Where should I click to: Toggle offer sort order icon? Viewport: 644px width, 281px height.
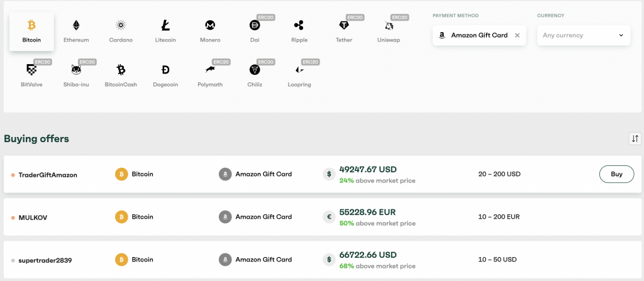click(635, 139)
